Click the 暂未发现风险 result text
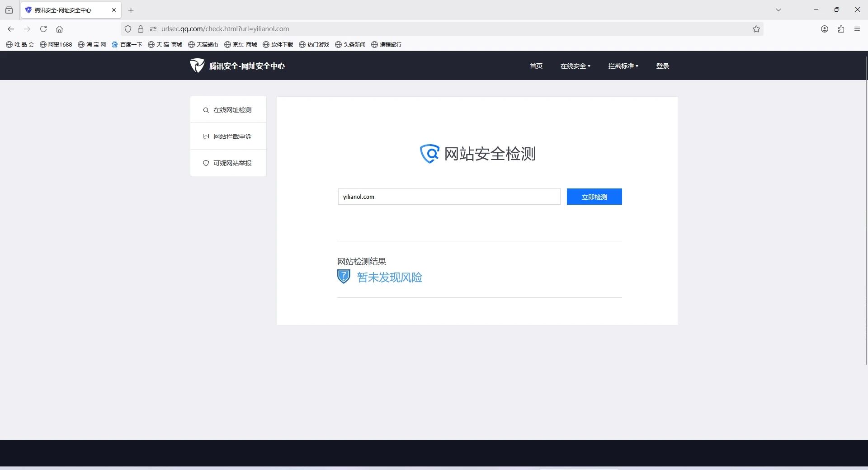This screenshot has height=470, width=868. point(390,277)
